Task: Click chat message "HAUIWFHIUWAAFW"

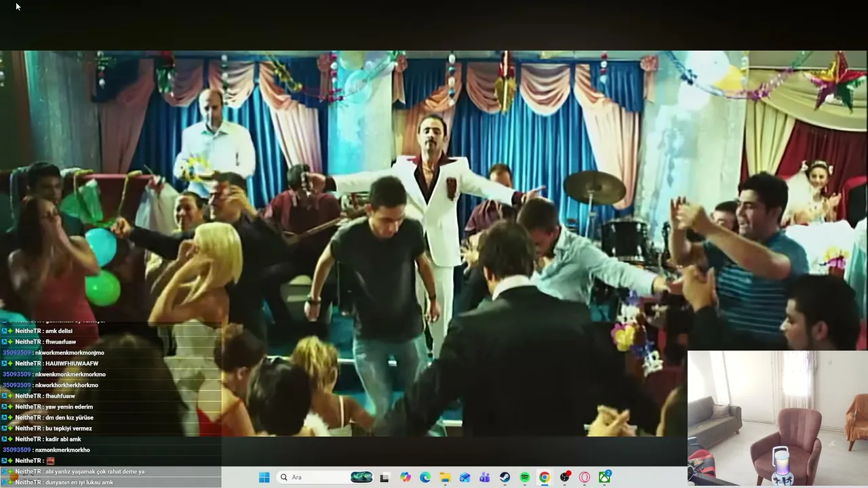Action: coord(72,363)
